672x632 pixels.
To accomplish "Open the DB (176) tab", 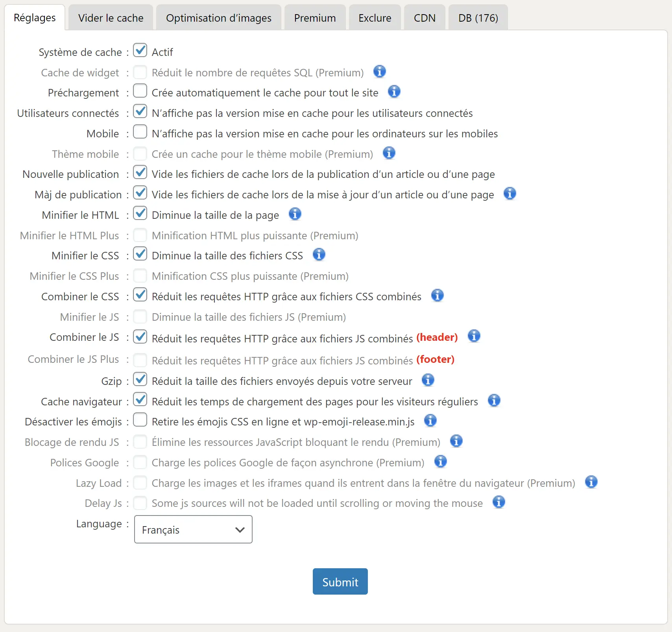I will (478, 17).
